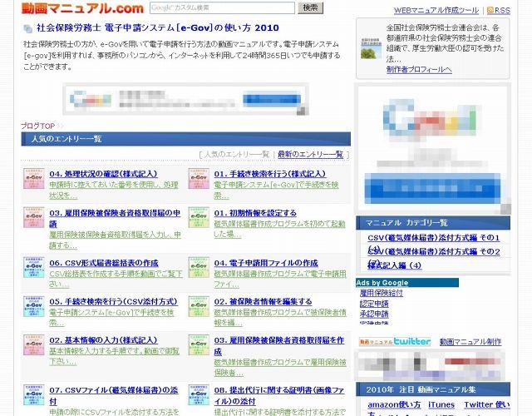Click thumbnail beside 04. 処理状況の確認

(x=33, y=178)
